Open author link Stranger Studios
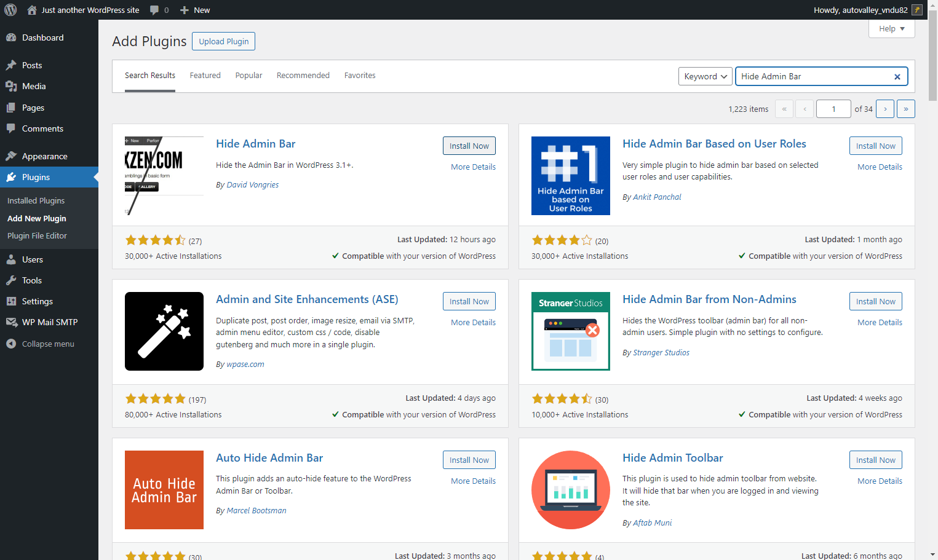Viewport: 938px width, 560px height. (661, 353)
